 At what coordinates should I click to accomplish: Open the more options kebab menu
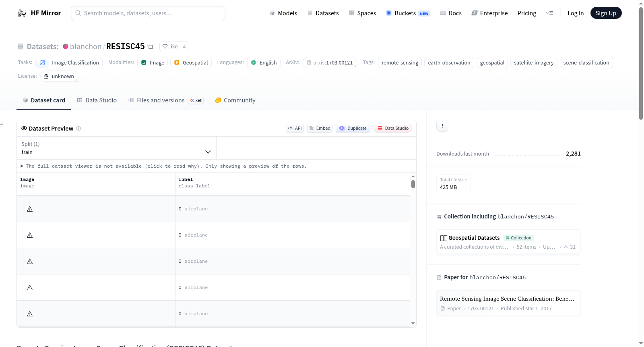[x=442, y=126]
